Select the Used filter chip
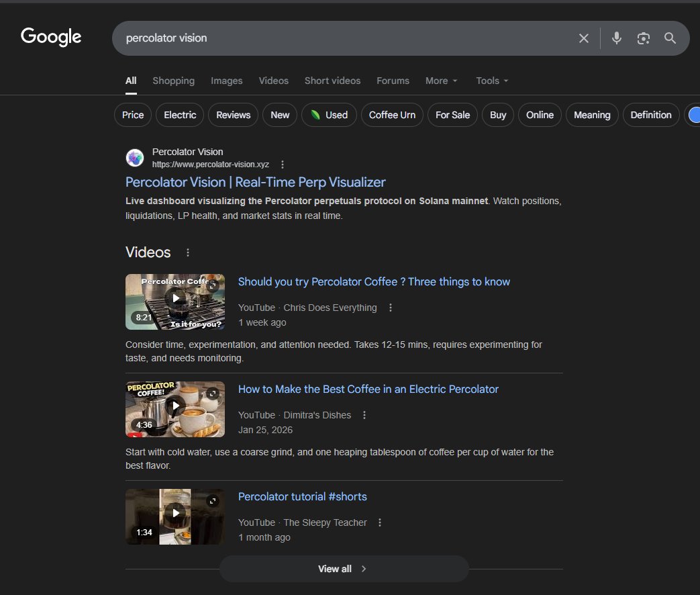700x595 pixels. coord(329,116)
